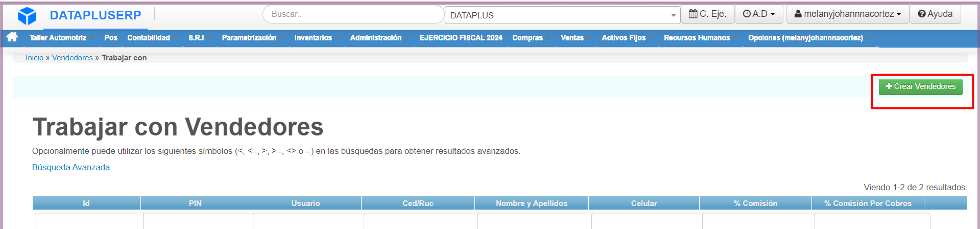Expand the Inventarios menu

(313, 38)
